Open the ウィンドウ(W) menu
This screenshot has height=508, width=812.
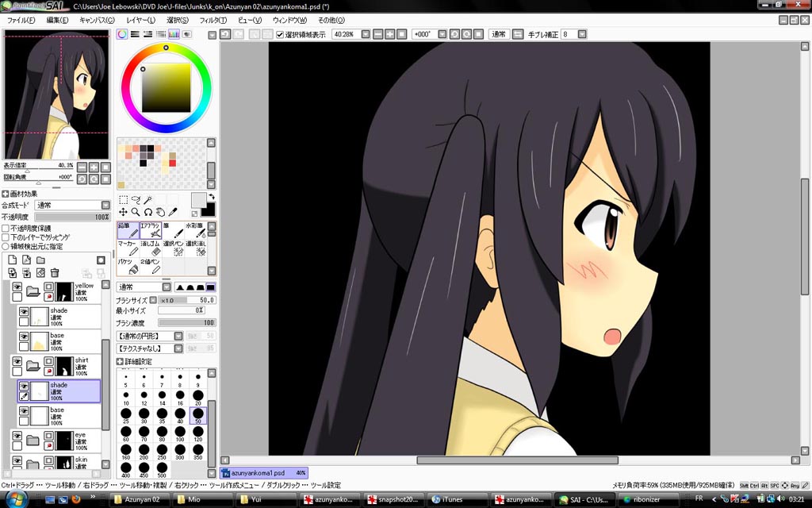(x=289, y=20)
